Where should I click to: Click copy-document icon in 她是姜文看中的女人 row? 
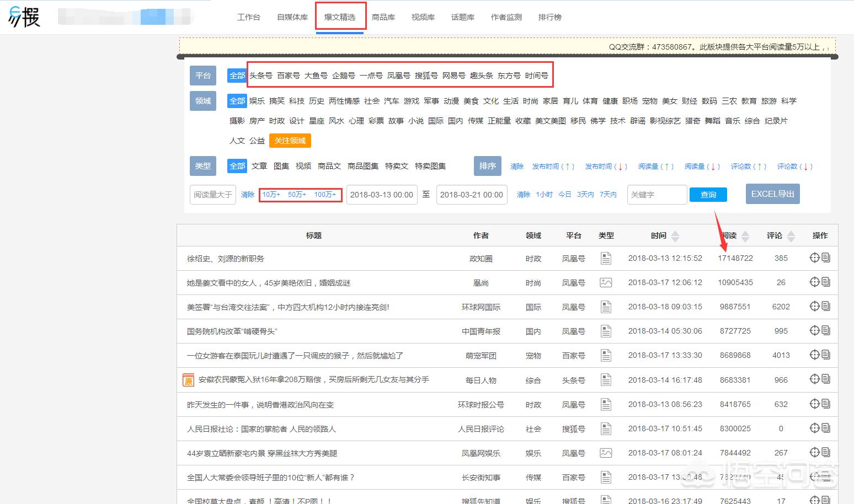[x=826, y=282]
